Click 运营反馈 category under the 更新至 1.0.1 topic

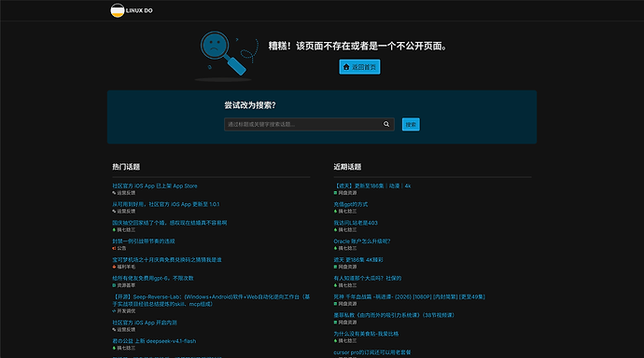123,212
